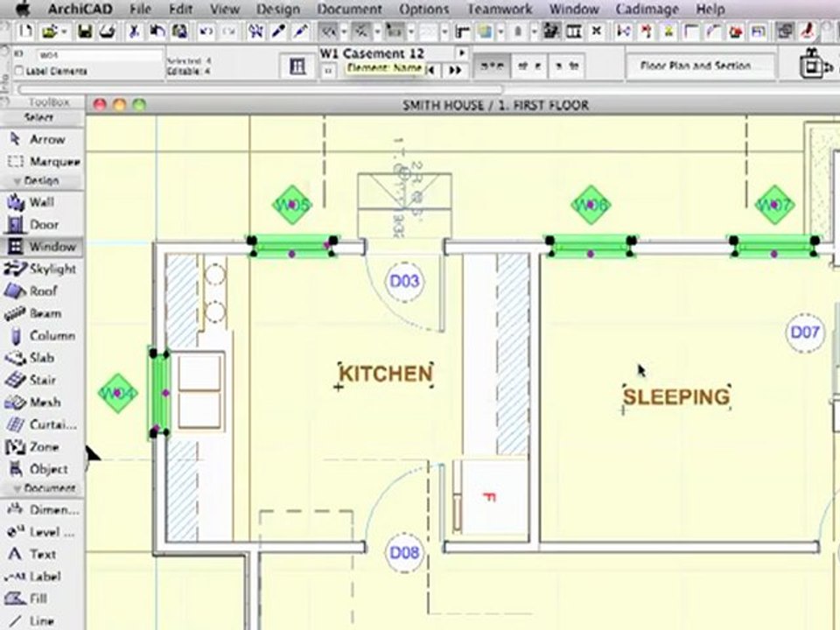Click the KITCHEN zone label
The height and width of the screenshot is (630, 840).
[x=386, y=374]
